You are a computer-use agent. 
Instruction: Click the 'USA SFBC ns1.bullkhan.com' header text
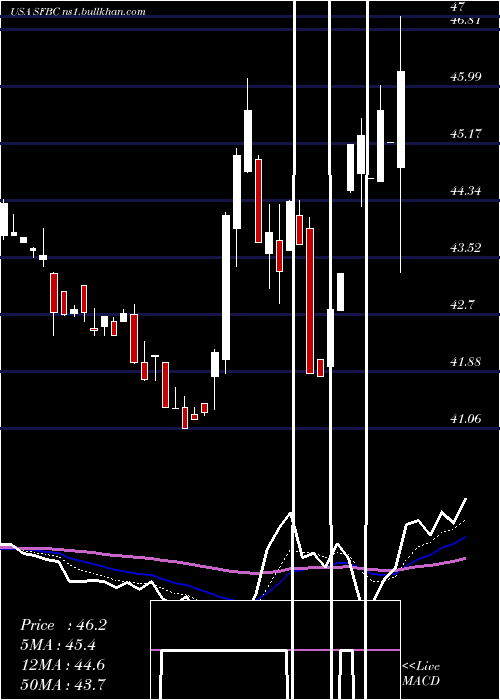point(78,12)
